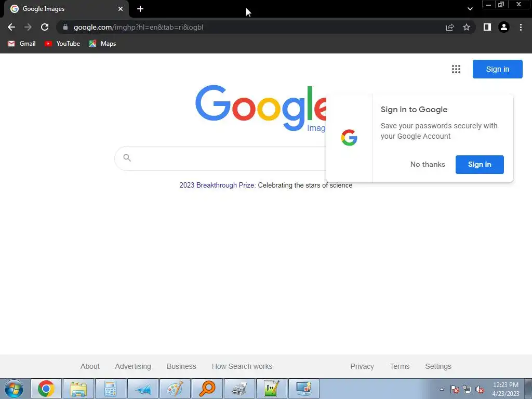Dismiss the popup with No thanks
The height and width of the screenshot is (399, 532).
428,164
